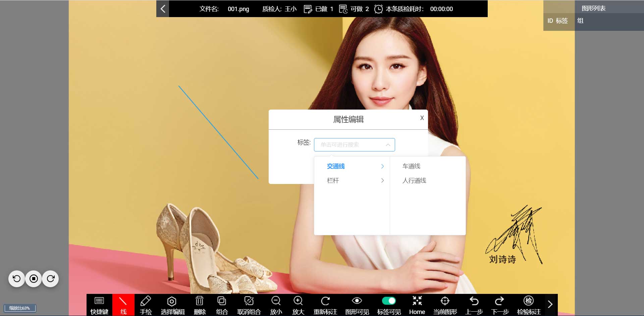
Task: Click the 组 column header
Action: 580,21
